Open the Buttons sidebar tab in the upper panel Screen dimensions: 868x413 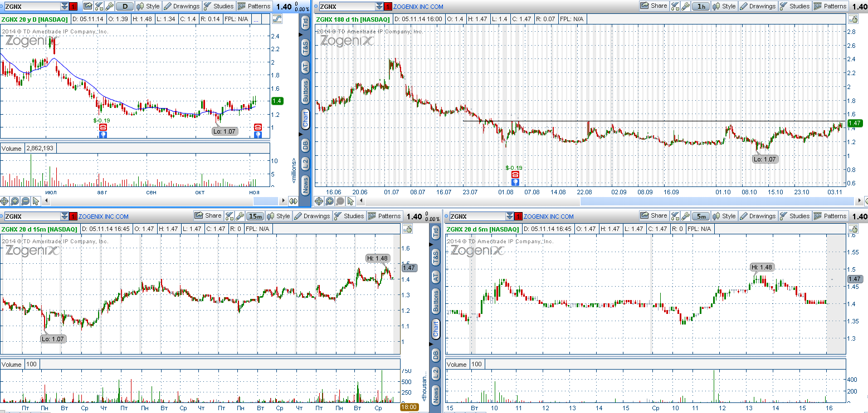coord(305,91)
